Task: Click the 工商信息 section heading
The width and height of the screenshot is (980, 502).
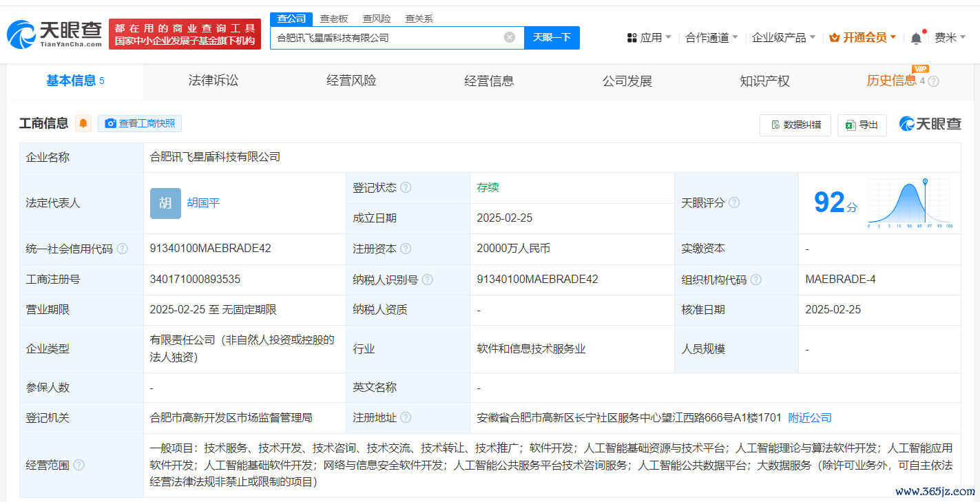Action: [x=44, y=124]
